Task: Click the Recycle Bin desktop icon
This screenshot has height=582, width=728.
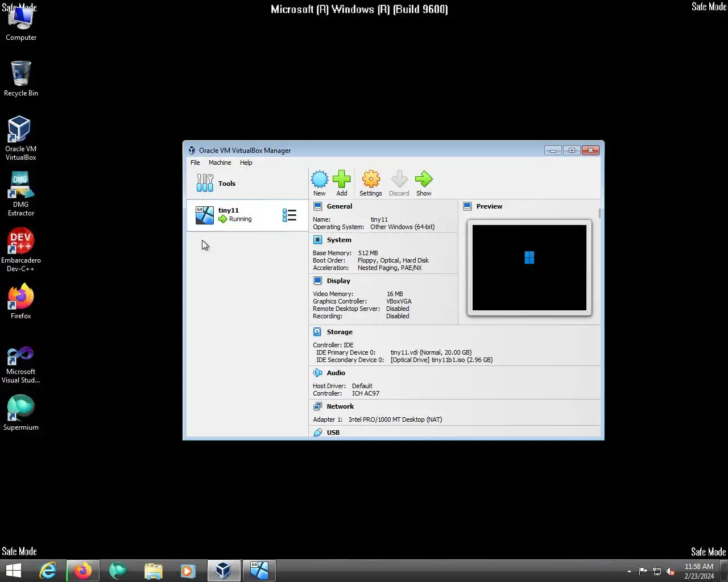Action: coord(21,78)
